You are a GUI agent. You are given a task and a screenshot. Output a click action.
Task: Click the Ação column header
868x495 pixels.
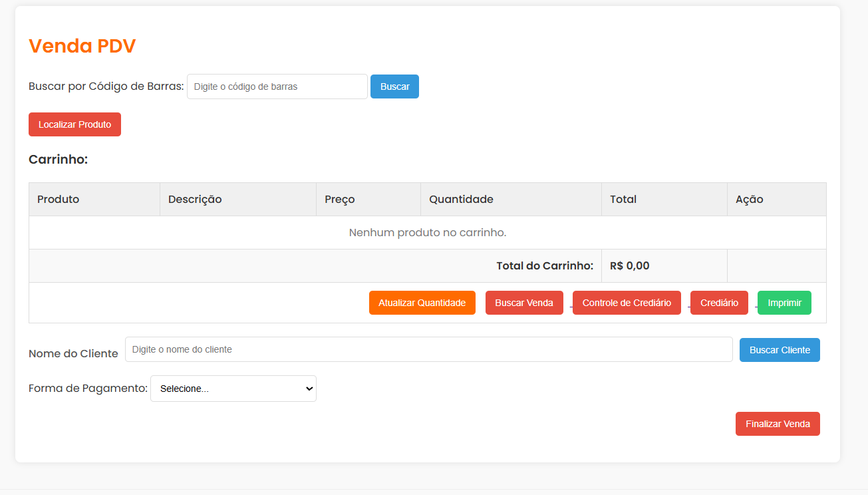[749, 200]
